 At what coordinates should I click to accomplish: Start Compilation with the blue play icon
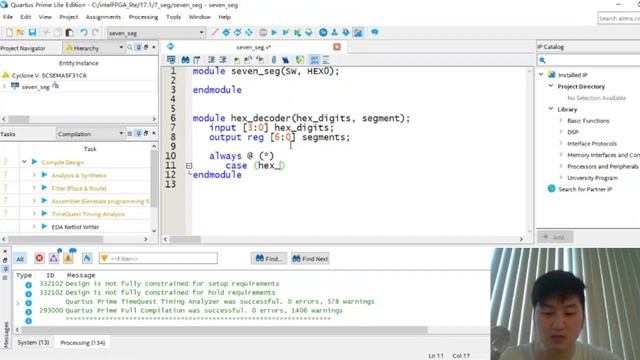point(274,32)
